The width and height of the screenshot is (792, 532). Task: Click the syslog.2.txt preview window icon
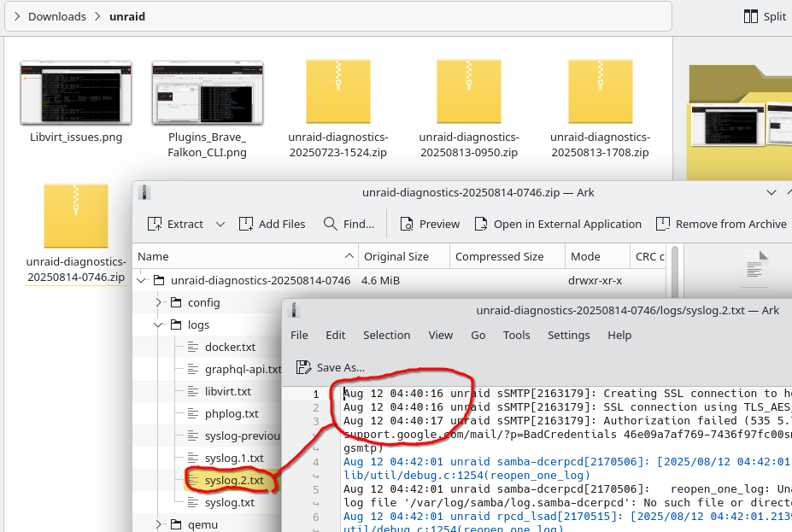[294, 310]
